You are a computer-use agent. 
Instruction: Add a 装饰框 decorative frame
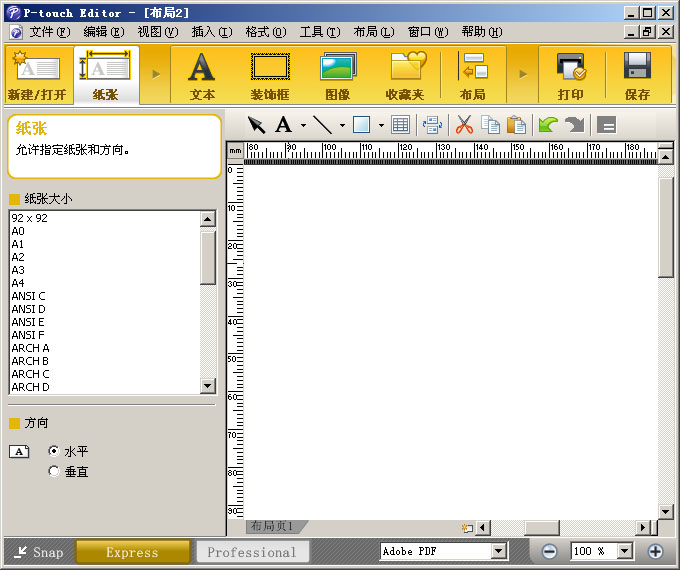coord(270,75)
